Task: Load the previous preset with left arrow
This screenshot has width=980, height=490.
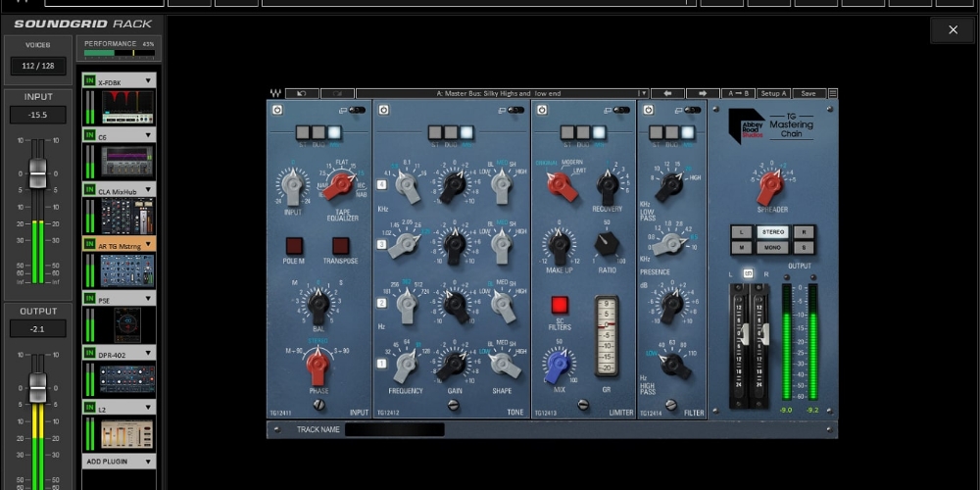Action: click(667, 94)
